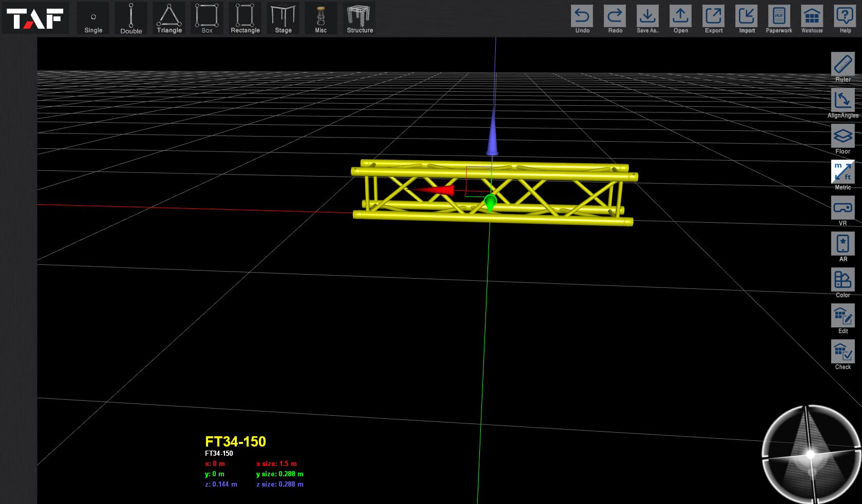Click the 'z: 0.144 m' position value

tap(221, 484)
